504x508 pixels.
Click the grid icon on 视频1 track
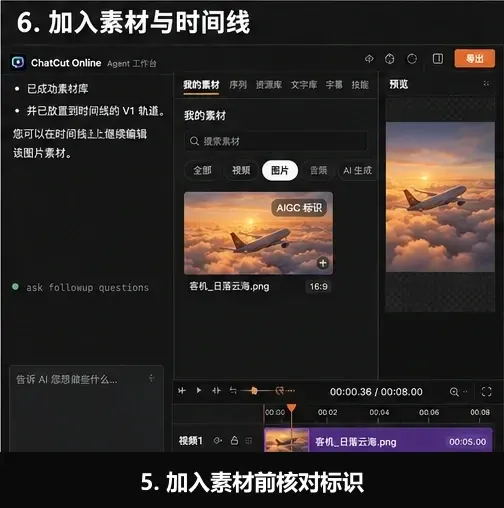click(249, 441)
